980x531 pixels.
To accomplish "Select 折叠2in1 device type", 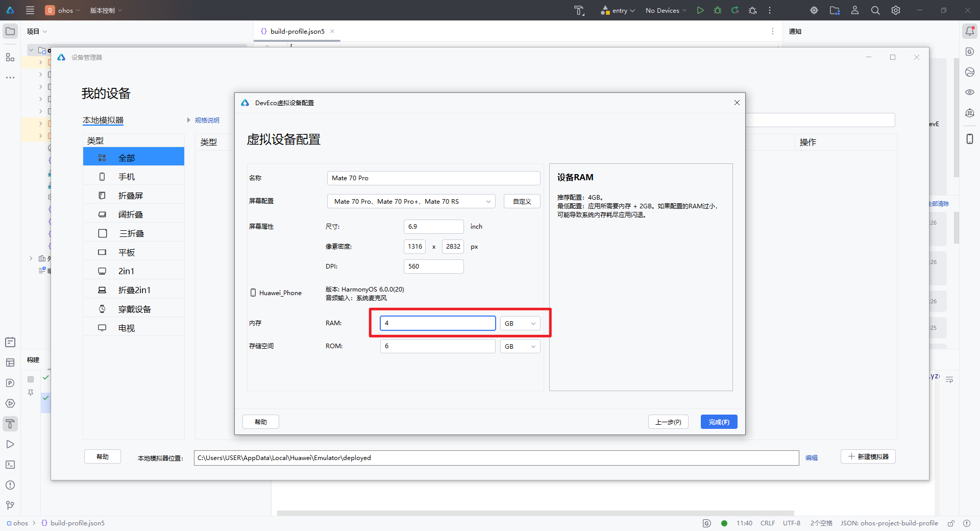I will (134, 290).
